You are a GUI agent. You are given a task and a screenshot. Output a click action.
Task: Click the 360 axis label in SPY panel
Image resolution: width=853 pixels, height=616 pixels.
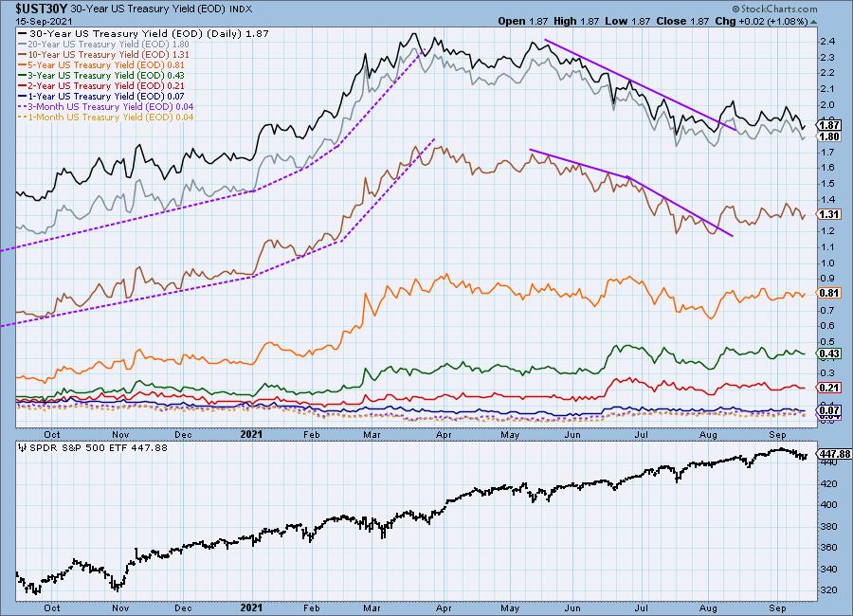coord(829,548)
